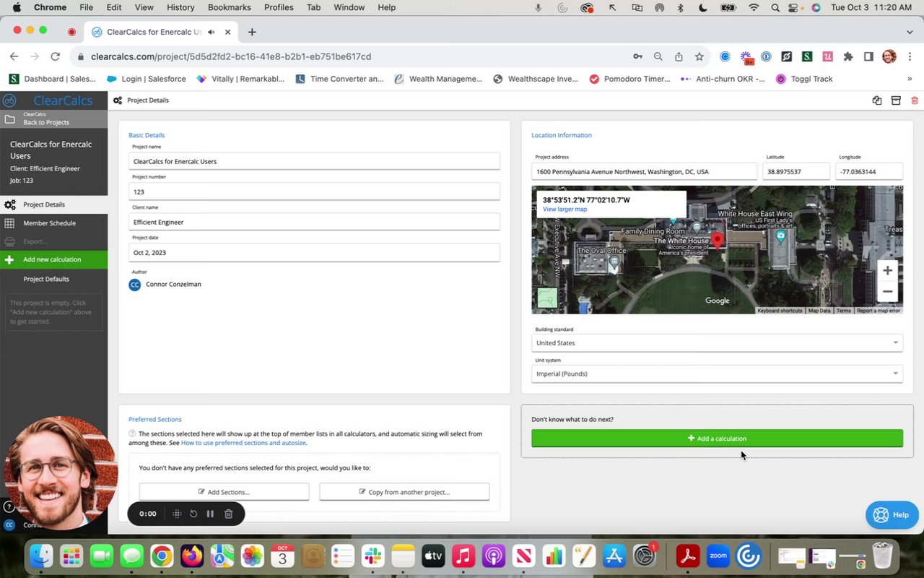
Task: Share this page via the share icon
Action: pos(679,56)
